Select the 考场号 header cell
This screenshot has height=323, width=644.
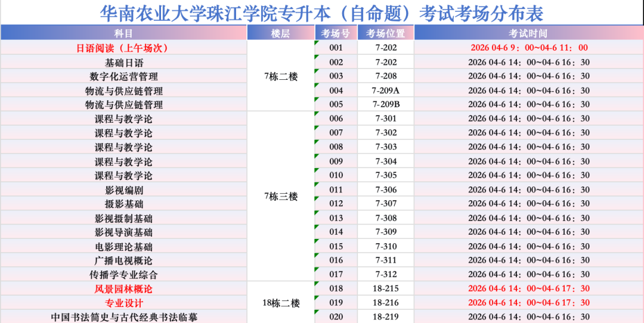336,33
